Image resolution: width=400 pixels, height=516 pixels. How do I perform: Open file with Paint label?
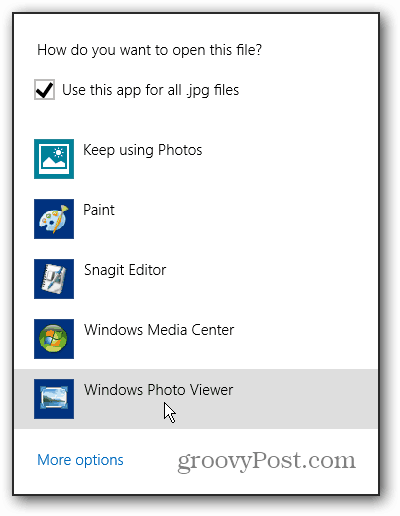point(99,210)
